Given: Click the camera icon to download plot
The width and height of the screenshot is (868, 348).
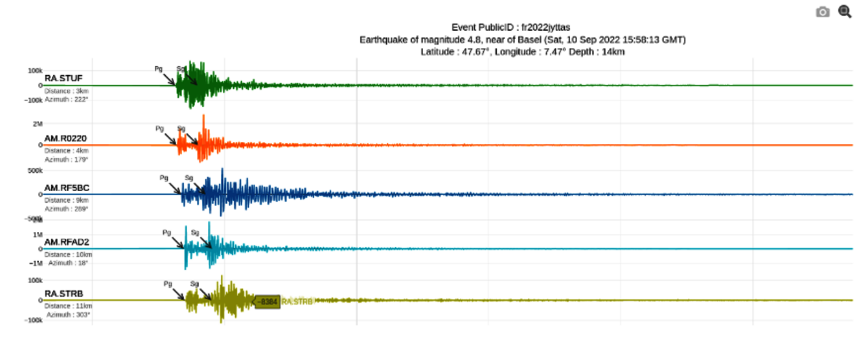Looking at the screenshot, I should coord(823,12).
